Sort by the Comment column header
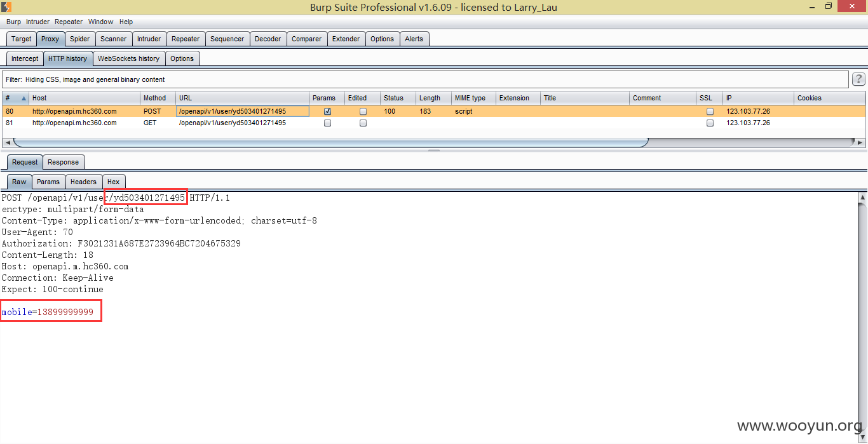The width and height of the screenshot is (868, 444). (x=663, y=98)
